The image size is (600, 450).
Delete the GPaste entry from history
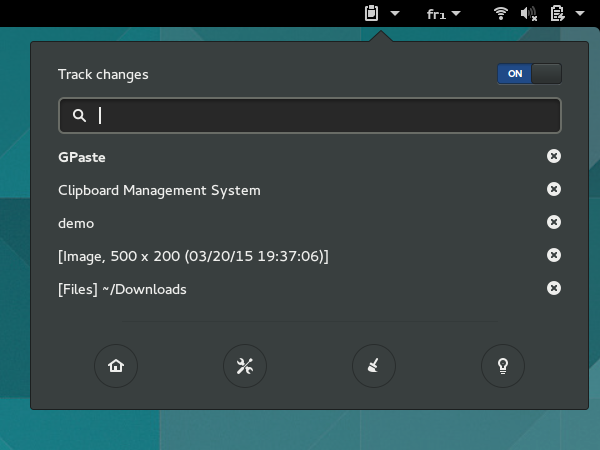coord(554,156)
